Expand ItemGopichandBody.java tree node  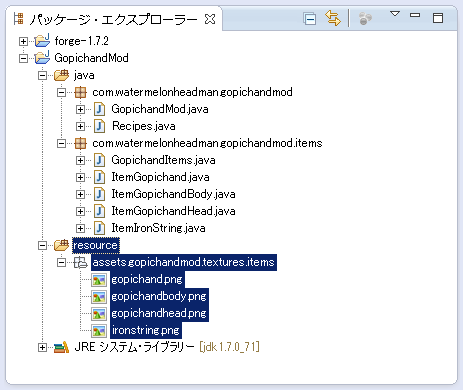click(80, 194)
